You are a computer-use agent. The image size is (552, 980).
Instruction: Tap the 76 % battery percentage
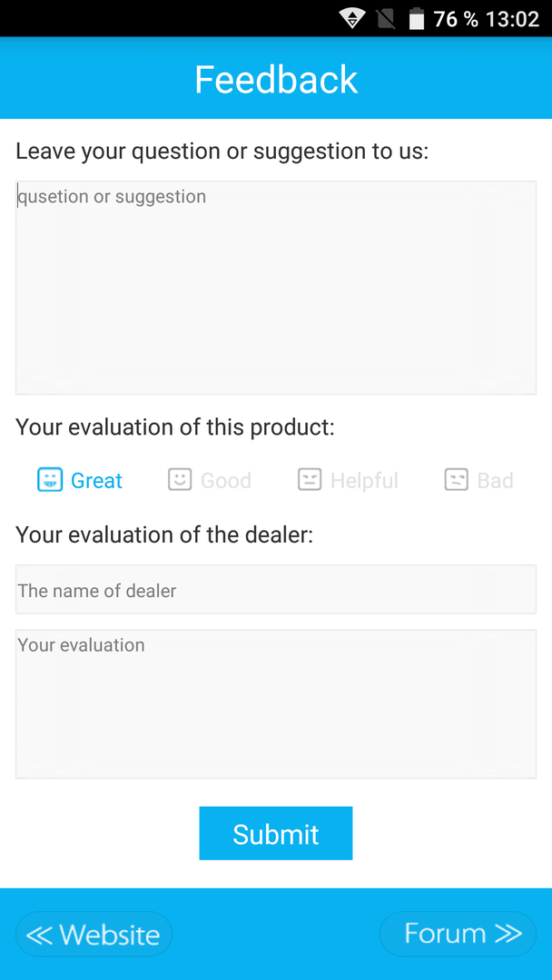point(456,19)
